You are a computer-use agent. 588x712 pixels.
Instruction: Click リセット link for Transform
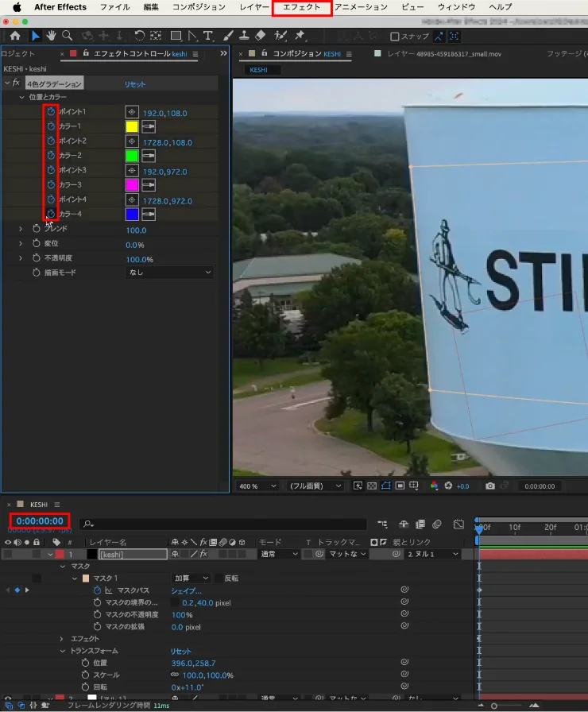(180, 651)
